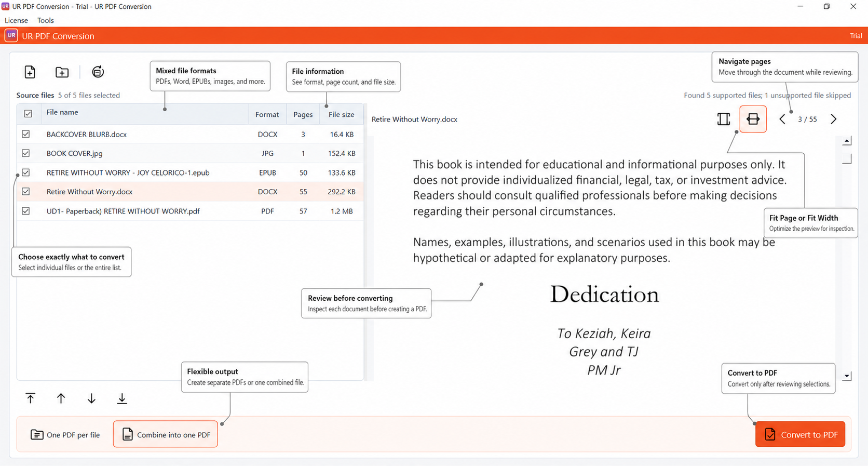
Task: Click the 133.6 KB file size cell
Action: [x=342, y=172]
